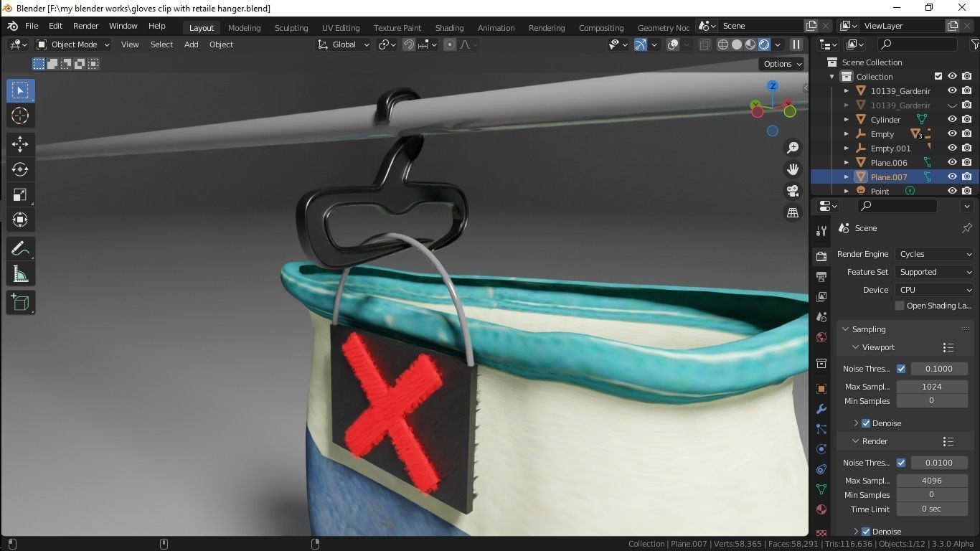980x551 pixels.
Task: Hide Plane.007 in viewport
Action: (x=952, y=176)
